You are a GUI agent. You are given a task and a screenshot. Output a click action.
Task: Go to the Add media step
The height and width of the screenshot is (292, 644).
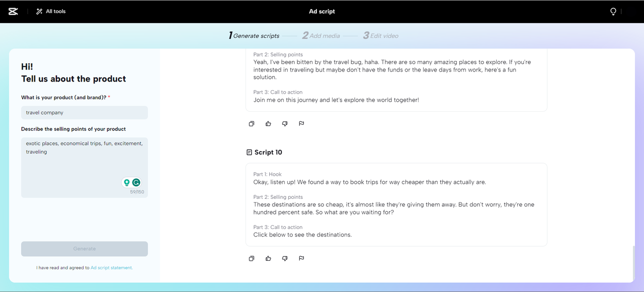321,36
